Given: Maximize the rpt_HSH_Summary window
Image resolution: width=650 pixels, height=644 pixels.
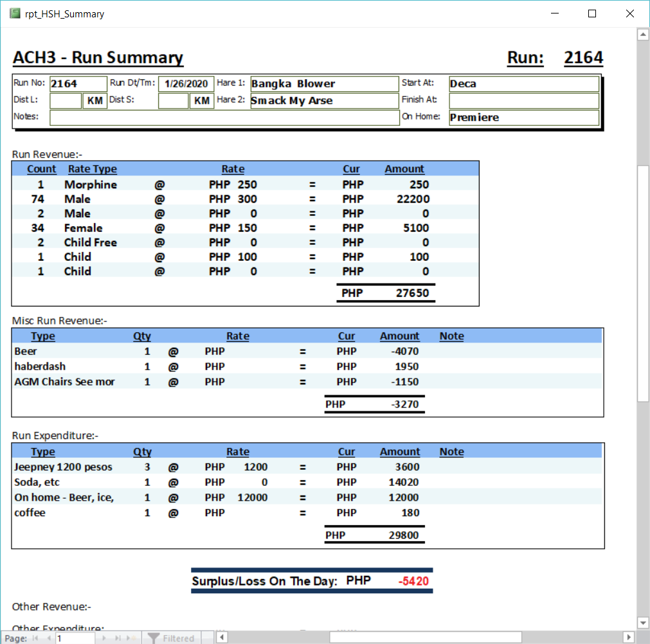Looking at the screenshot, I should 592,13.
